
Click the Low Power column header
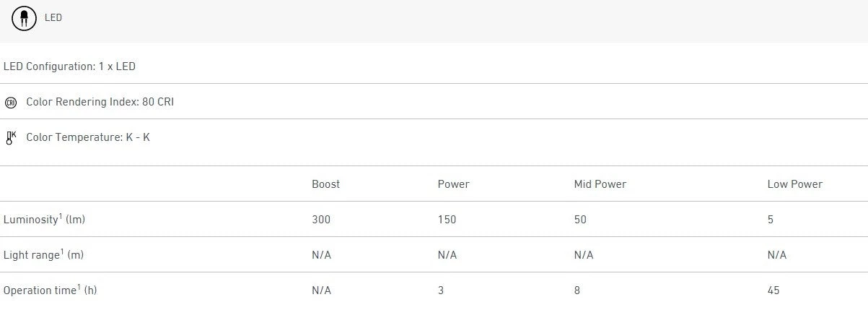coord(794,184)
